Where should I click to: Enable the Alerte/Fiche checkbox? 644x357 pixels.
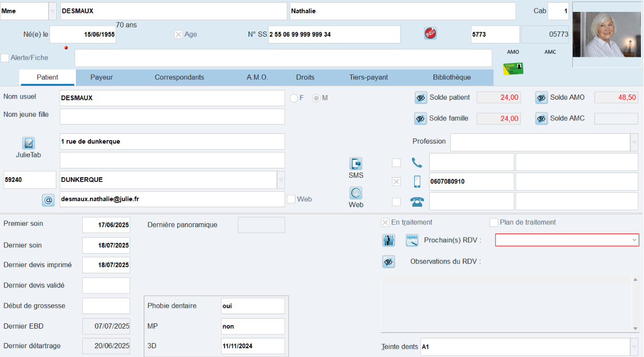tap(5, 58)
